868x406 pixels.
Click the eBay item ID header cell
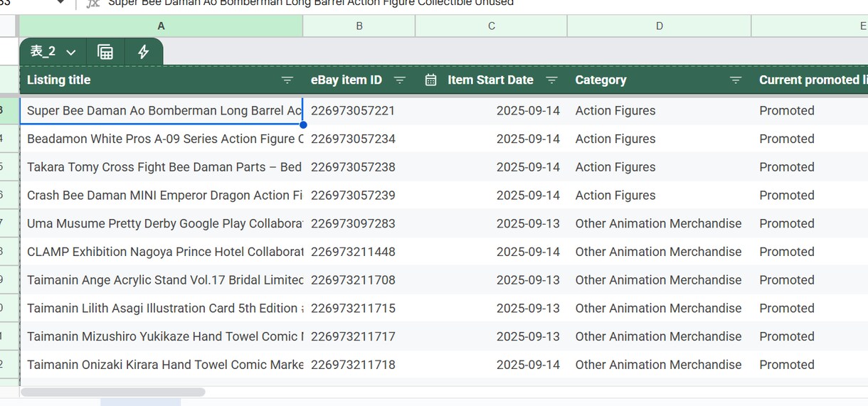359,80
